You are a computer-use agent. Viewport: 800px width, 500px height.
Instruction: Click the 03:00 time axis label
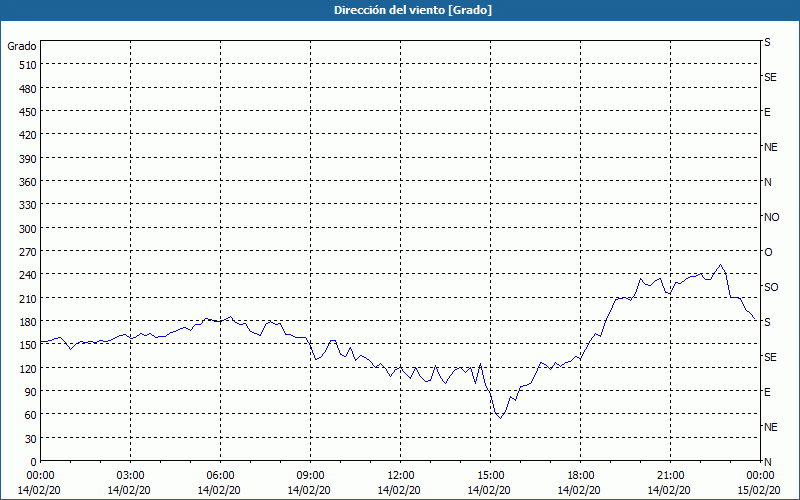131,476
